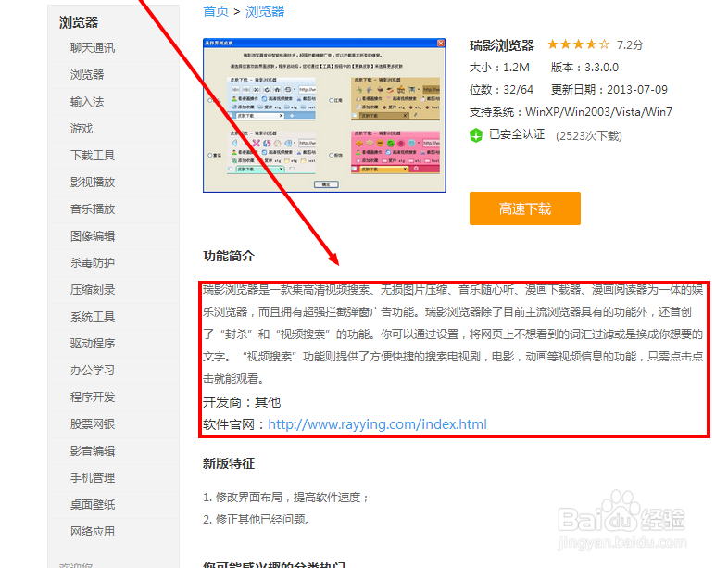This screenshot has height=568, width=728.
Task: Click the 已安全认证 label
Action: click(517, 134)
